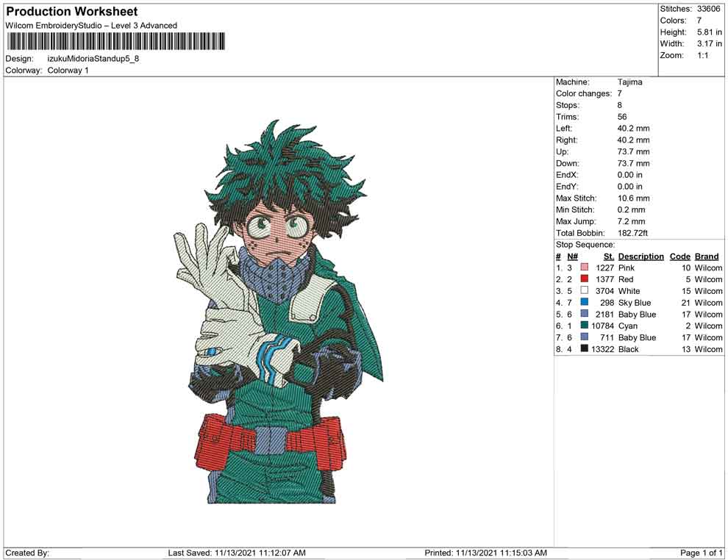Image resolution: width=728 pixels, height=560 pixels.
Task: Click 'Wilcom EmbroideryStudio – Level 3 Advanced' text
Action: pos(91,26)
